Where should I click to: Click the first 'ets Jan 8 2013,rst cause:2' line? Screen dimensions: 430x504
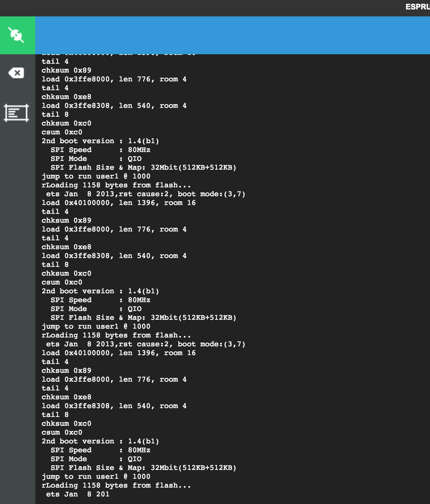point(146,194)
